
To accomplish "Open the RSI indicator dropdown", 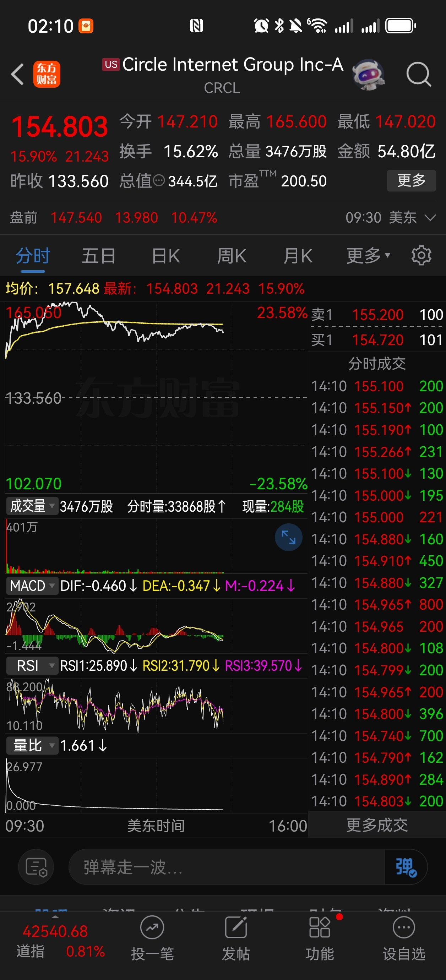I will (32, 665).
